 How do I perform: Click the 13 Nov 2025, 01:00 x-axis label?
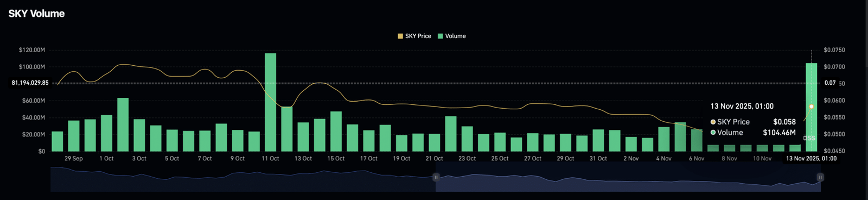click(x=812, y=159)
